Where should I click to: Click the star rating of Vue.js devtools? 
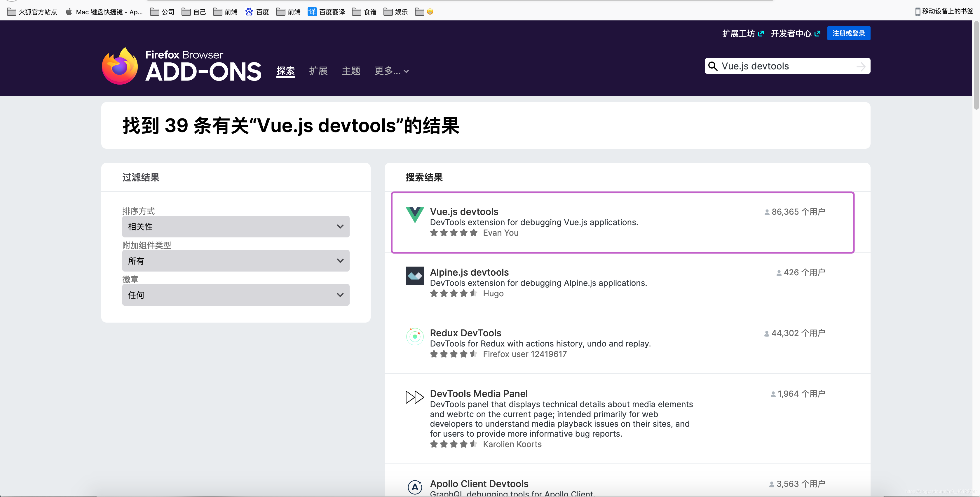point(454,233)
